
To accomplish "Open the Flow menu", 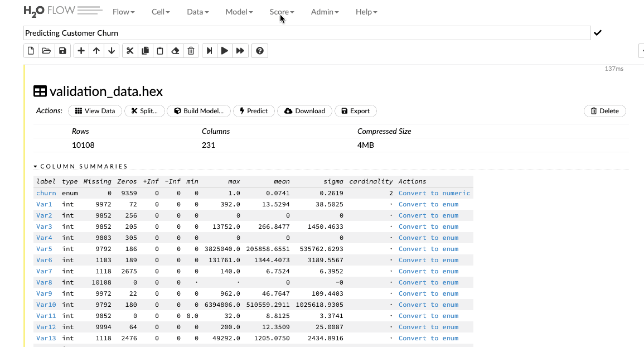I will click(x=124, y=12).
